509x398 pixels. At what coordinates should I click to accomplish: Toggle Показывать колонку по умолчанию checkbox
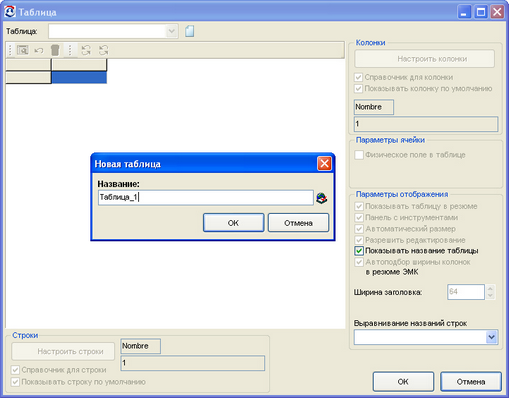pos(358,89)
